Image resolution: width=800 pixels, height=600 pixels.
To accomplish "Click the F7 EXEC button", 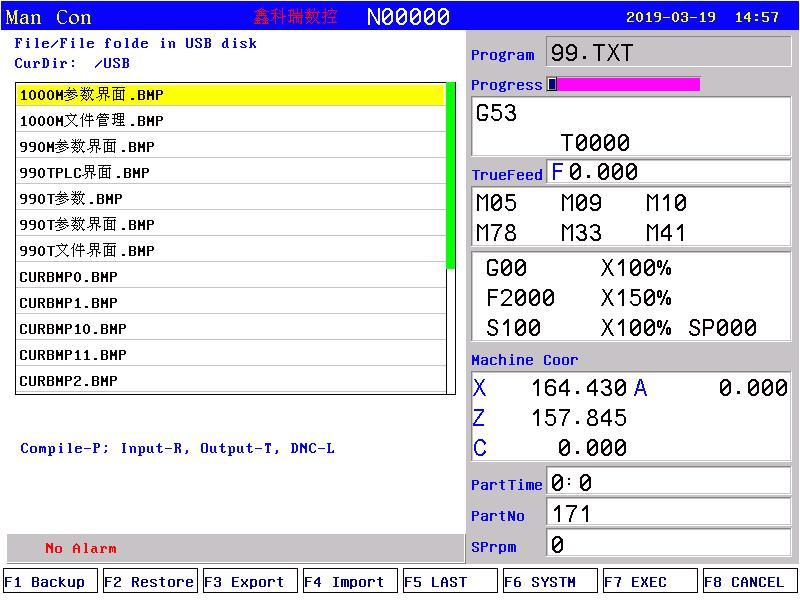I will point(649,582).
